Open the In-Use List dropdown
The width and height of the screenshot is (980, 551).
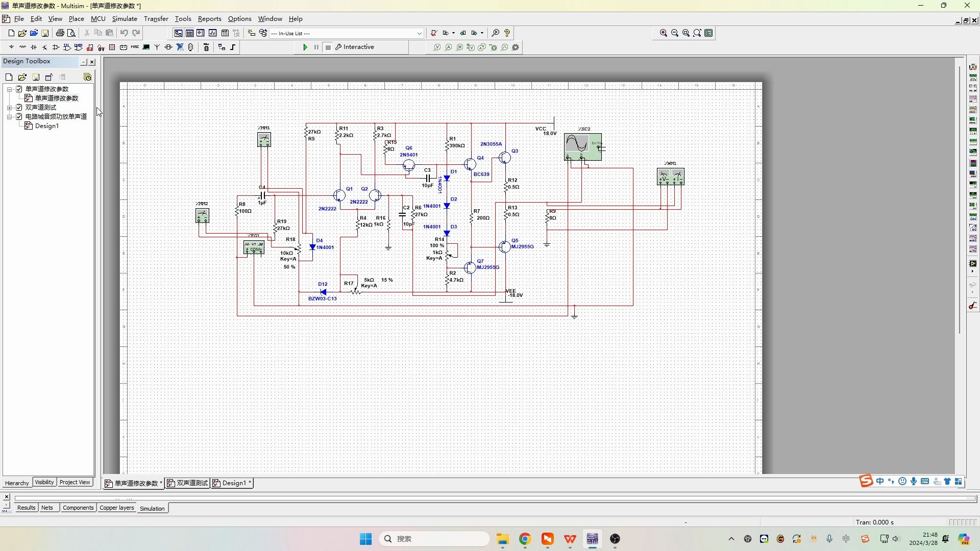coord(419,33)
